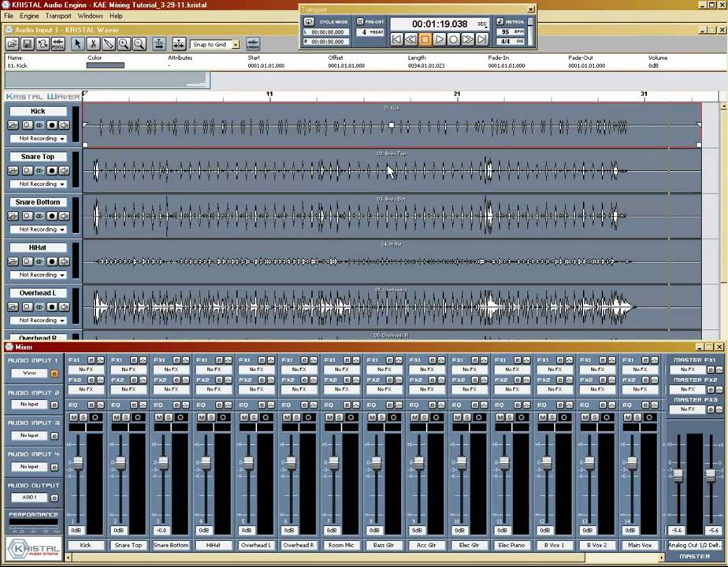This screenshot has width=728, height=567.
Task: Open the Transport menu
Action: 58,16
